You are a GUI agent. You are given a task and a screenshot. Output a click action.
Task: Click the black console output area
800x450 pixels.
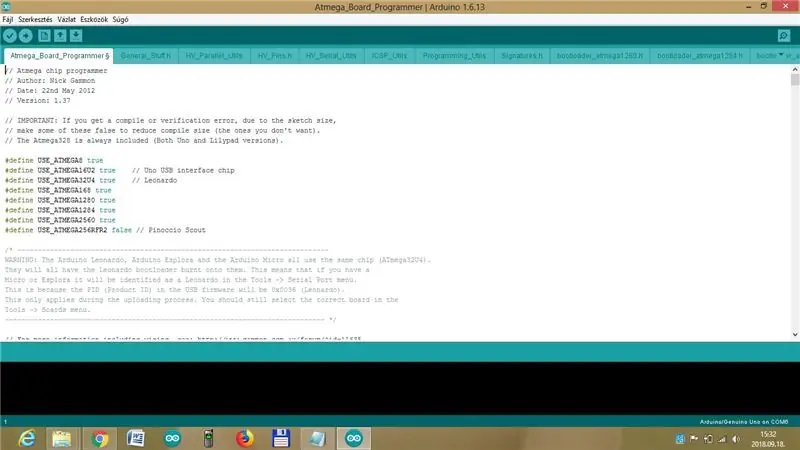tap(400, 388)
